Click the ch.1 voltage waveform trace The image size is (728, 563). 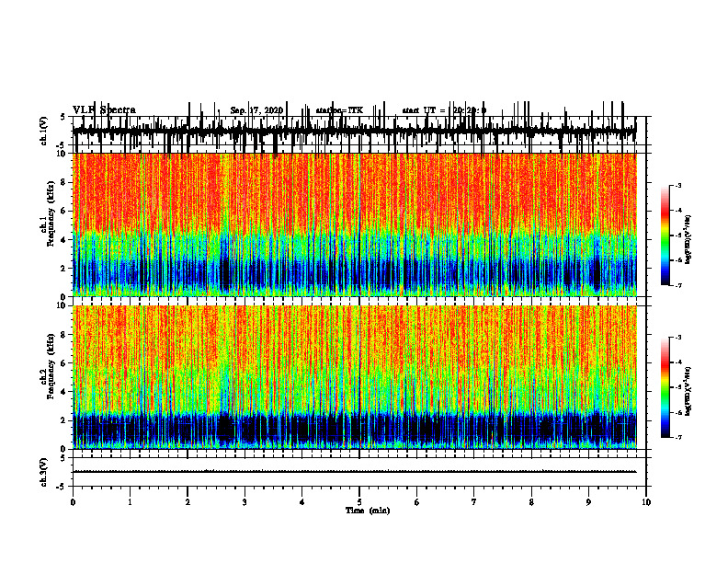point(355,131)
